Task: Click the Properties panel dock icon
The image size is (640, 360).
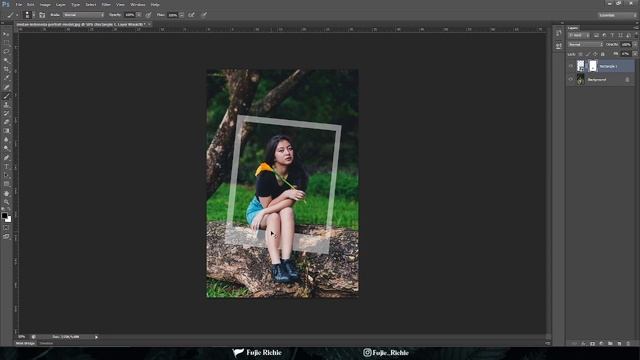Action: coord(558,47)
